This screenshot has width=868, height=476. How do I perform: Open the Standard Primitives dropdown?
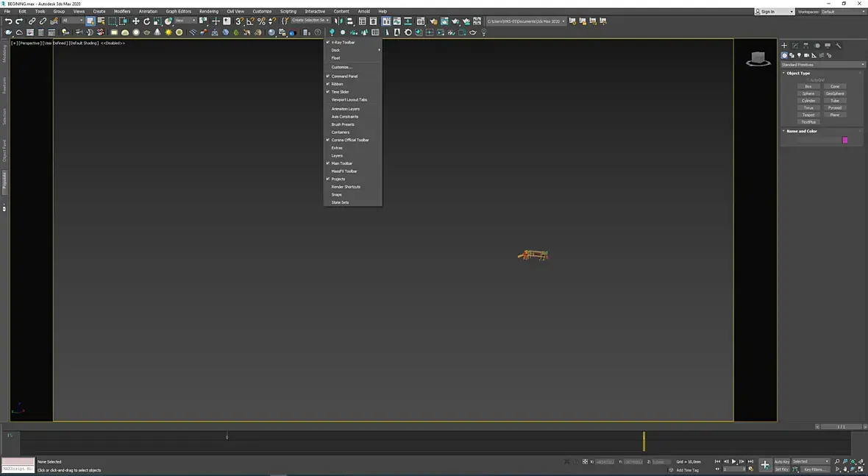click(x=822, y=65)
